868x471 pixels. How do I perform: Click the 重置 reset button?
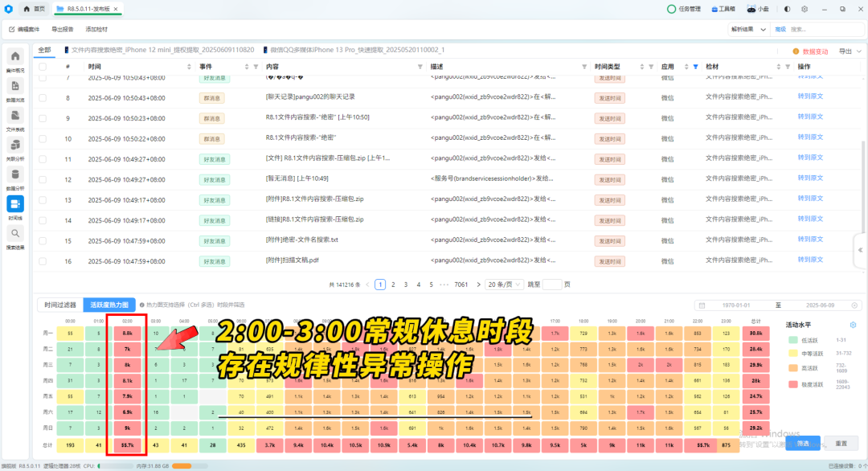pyautogui.click(x=841, y=444)
